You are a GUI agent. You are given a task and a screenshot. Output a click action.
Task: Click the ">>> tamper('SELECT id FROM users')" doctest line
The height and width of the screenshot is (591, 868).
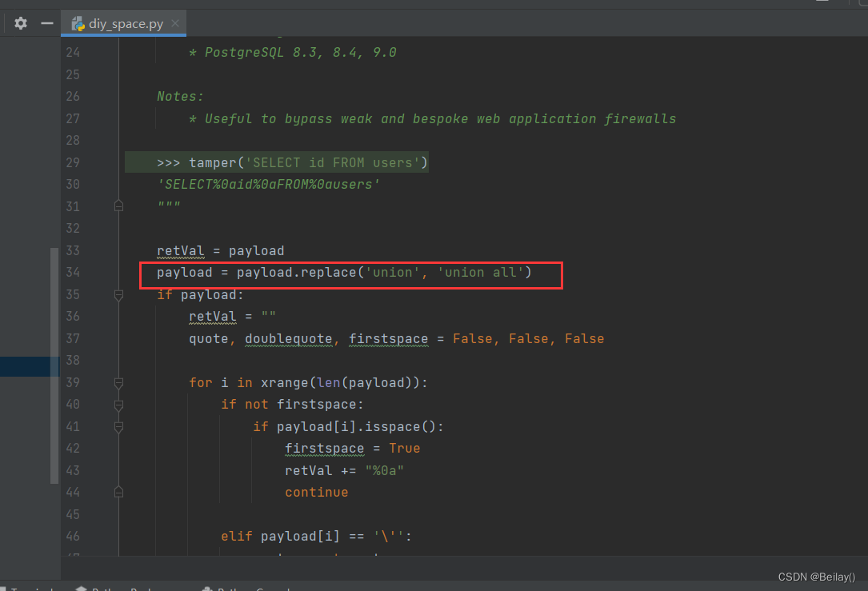click(292, 162)
